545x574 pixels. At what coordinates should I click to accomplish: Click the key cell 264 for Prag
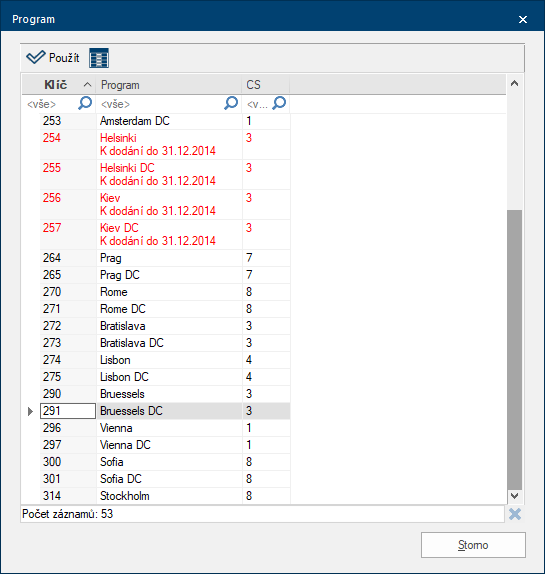pos(68,258)
